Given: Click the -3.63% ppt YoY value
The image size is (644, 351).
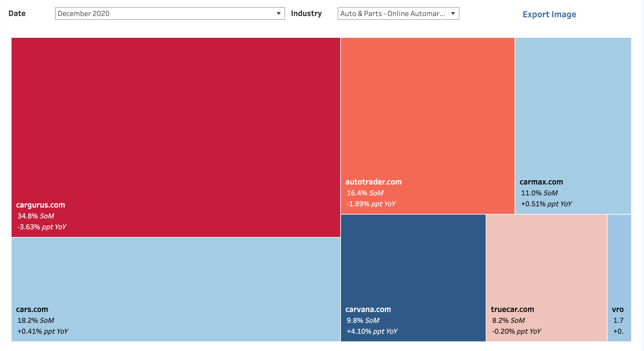Looking at the screenshot, I should pyautogui.click(x=42, y=227).
